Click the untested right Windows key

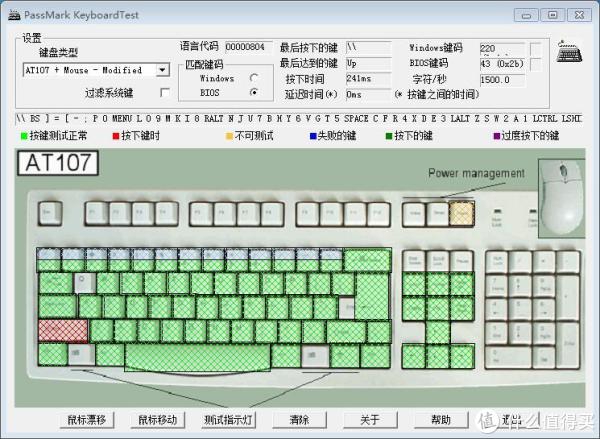(x=315, y=356)
